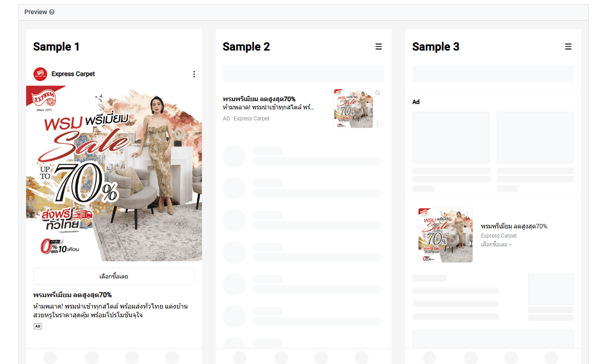Click the ad thumbnail image in Sample 3
This screenshot has width=609, height=364.
[x=446, y=235]
